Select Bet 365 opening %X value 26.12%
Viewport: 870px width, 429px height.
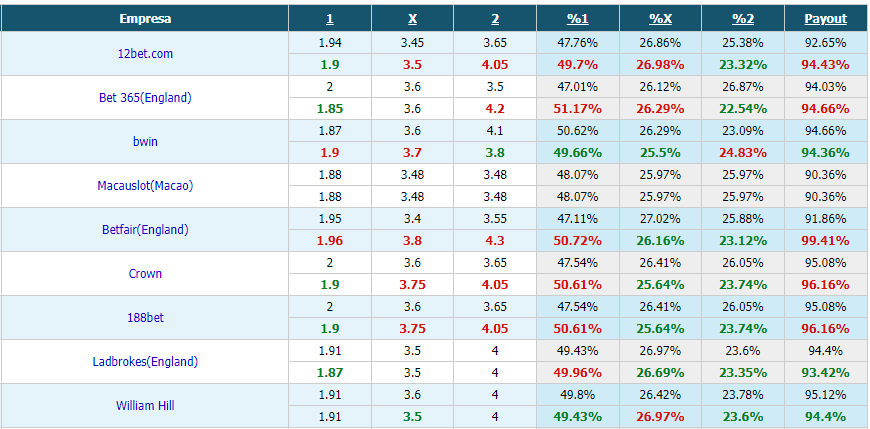[x=660, y=87]
